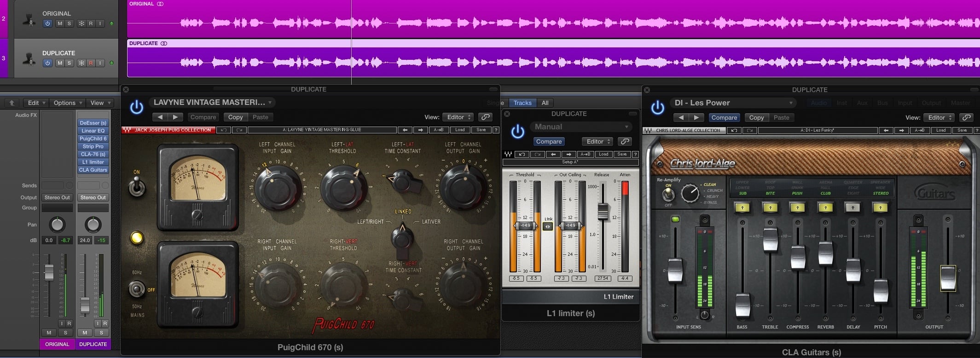
Task: Click help question mark in PuigChild toolbar
Action: [x=496, y=130]
